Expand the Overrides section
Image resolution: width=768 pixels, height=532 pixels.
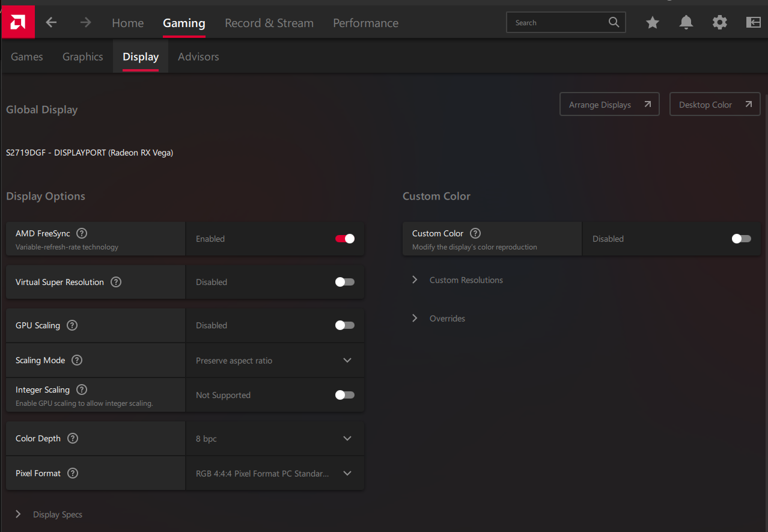point(439,319)
